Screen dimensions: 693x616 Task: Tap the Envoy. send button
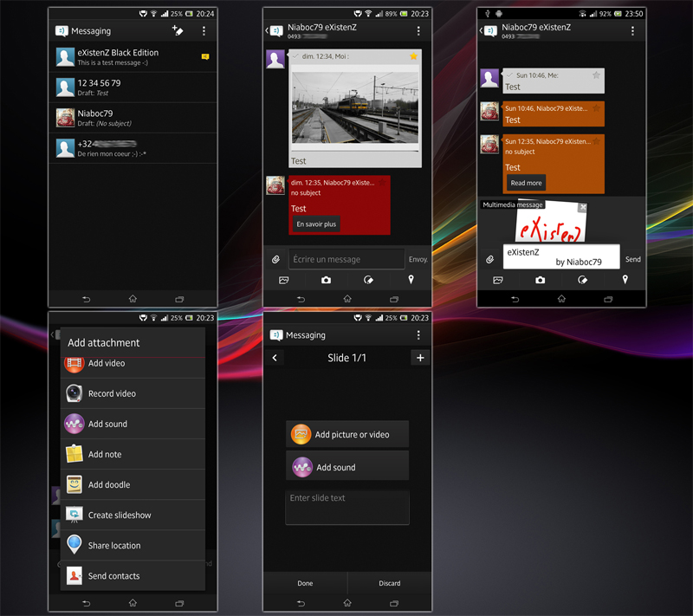click(418, 259)
